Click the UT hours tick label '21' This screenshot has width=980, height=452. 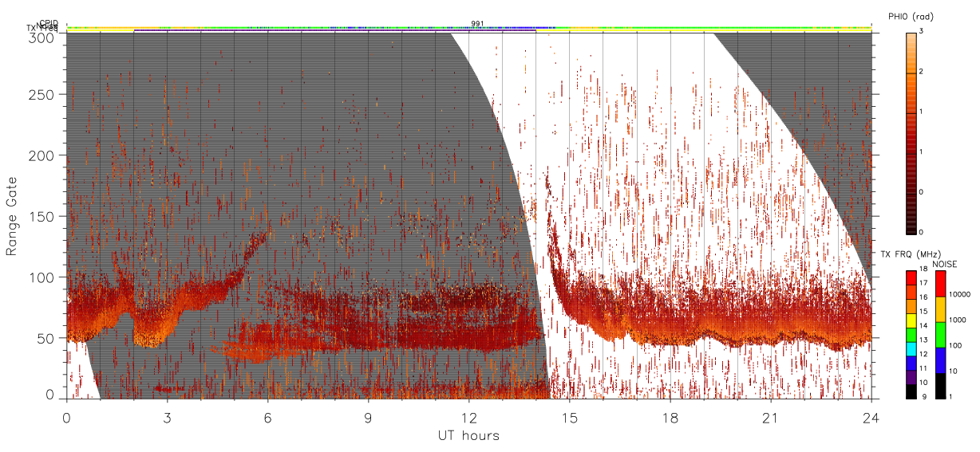[x=770, y=418]
